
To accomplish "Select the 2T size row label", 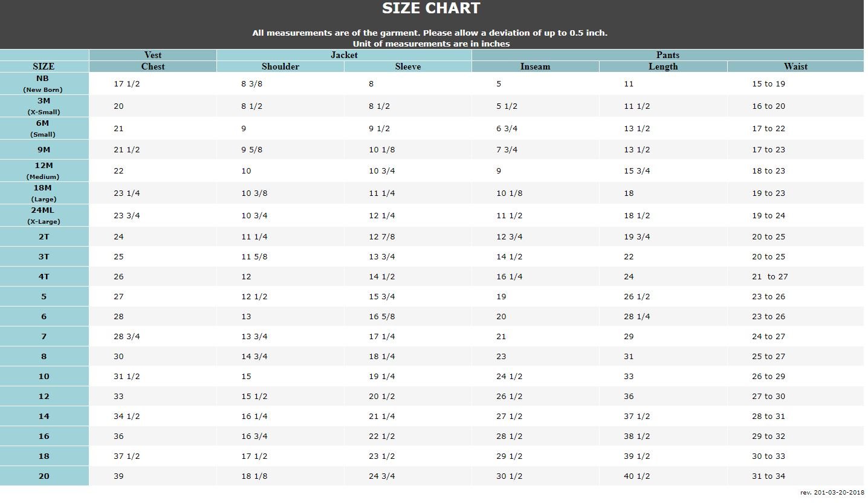I will tap(44, 237).
